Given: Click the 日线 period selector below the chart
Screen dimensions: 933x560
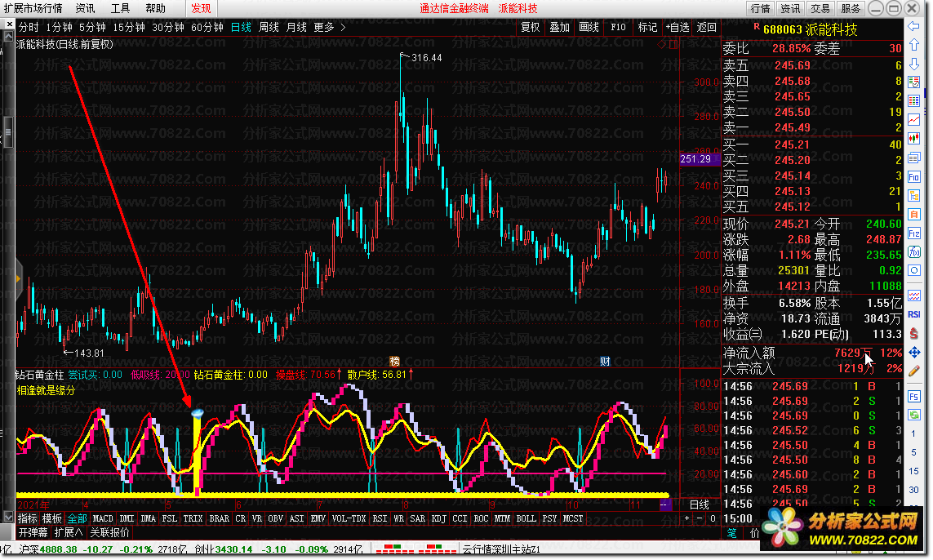Looking at the screenshot, I should [x=700, y=504].
